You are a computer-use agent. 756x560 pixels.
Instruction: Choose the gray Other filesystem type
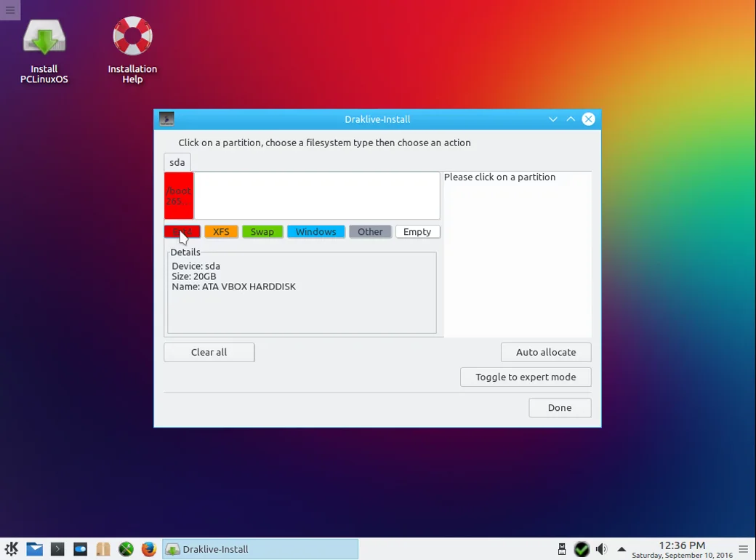coord(370,231)
